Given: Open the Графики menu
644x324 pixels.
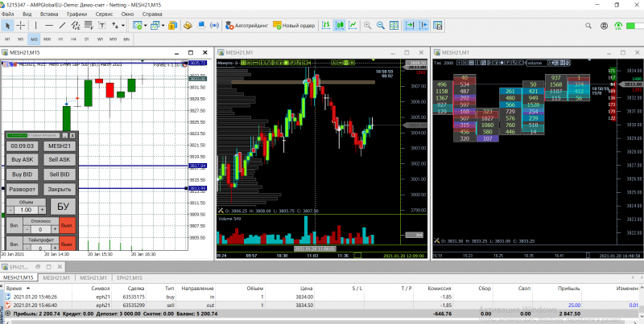Looking at the screenshot, I should tap(77, 14).
